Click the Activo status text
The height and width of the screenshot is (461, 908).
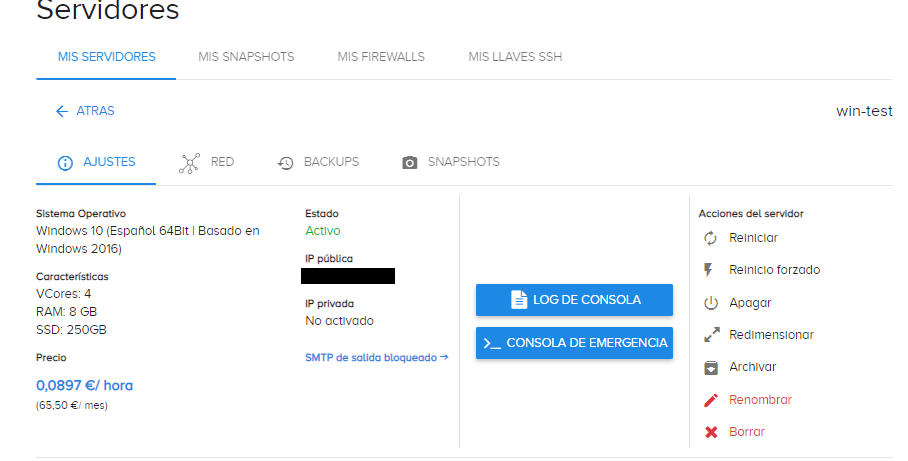323,231
